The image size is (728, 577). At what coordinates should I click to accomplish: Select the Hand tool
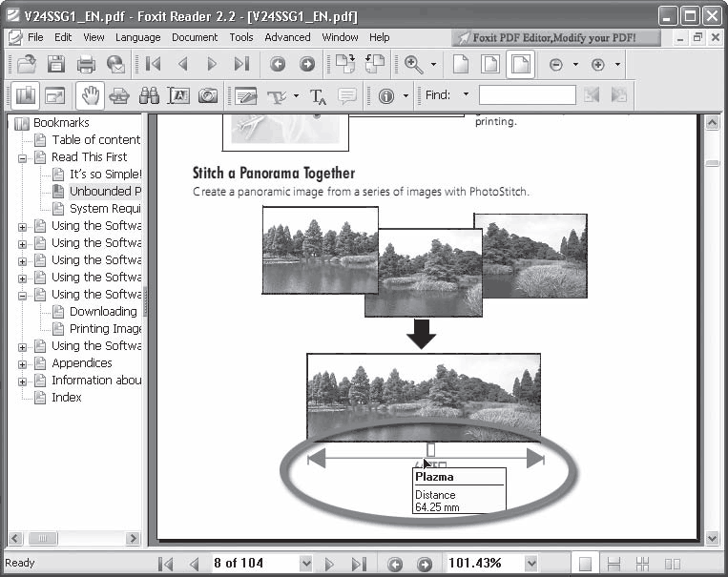pos(90,96)
